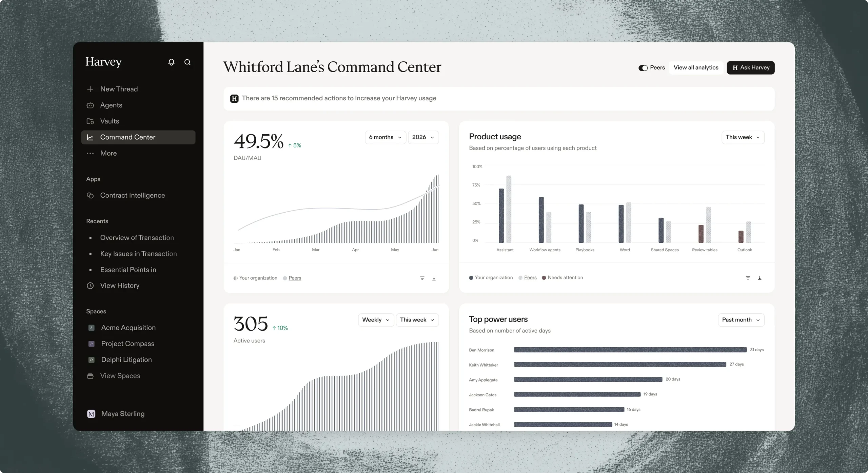
Task: Click the Contract Intelligence app icon
Action: coord(90,195)
